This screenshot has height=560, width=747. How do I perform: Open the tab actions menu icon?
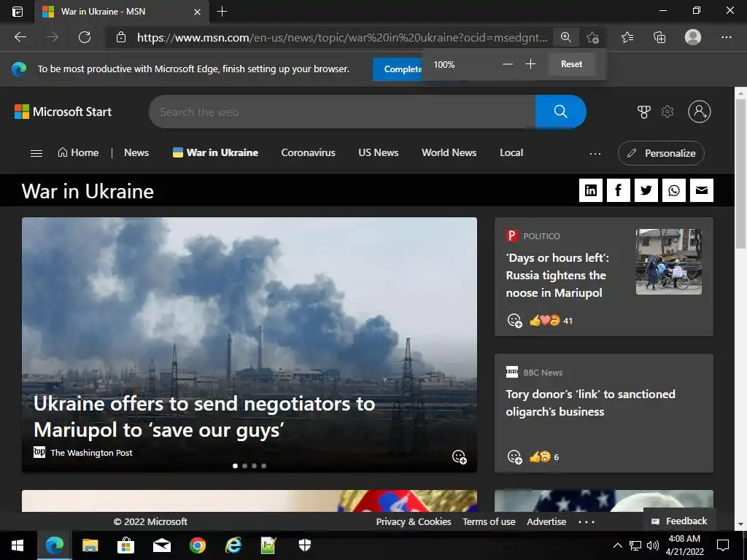tap(18, 12)
